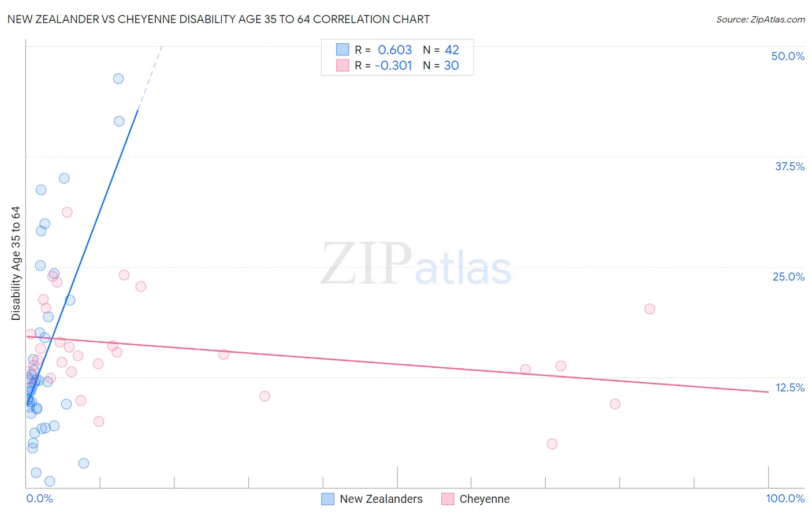Viewport: 812px width, 515px height.
Task: Click the blue New Zealanders legend swatch
Action: 328,499
